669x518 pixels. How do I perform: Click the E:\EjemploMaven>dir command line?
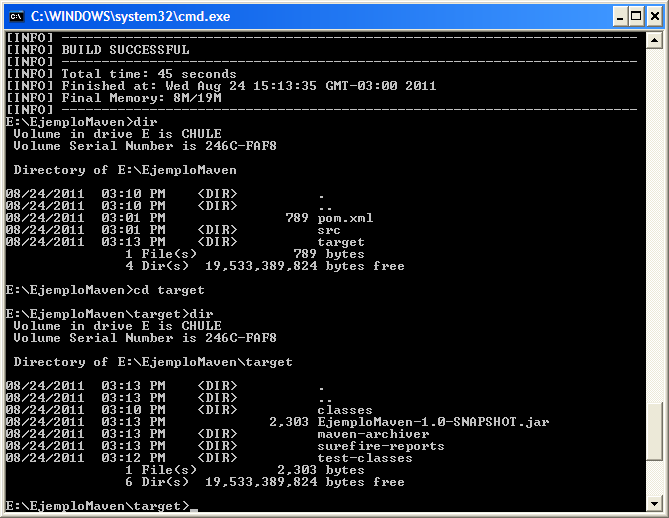[81, 122]
